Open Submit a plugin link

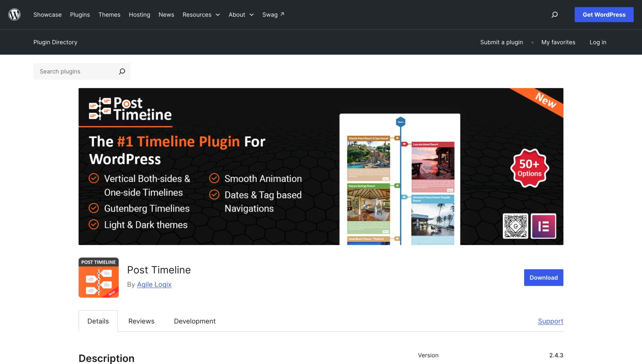pos(502,42)
